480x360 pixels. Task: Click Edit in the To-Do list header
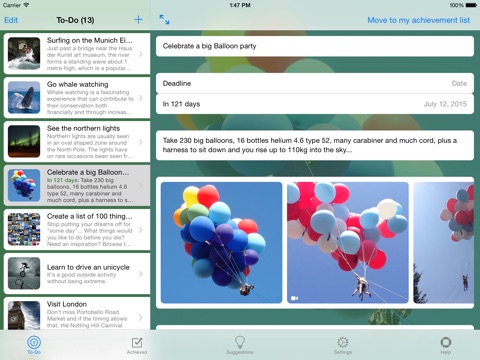(x=11, y=20)
